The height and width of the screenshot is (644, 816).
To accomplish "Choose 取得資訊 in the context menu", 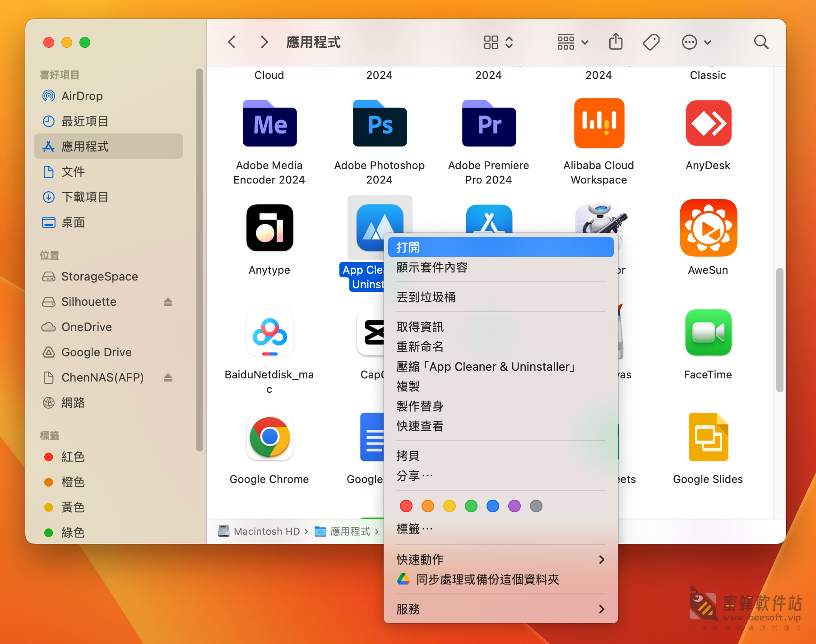I will point(501,327).
